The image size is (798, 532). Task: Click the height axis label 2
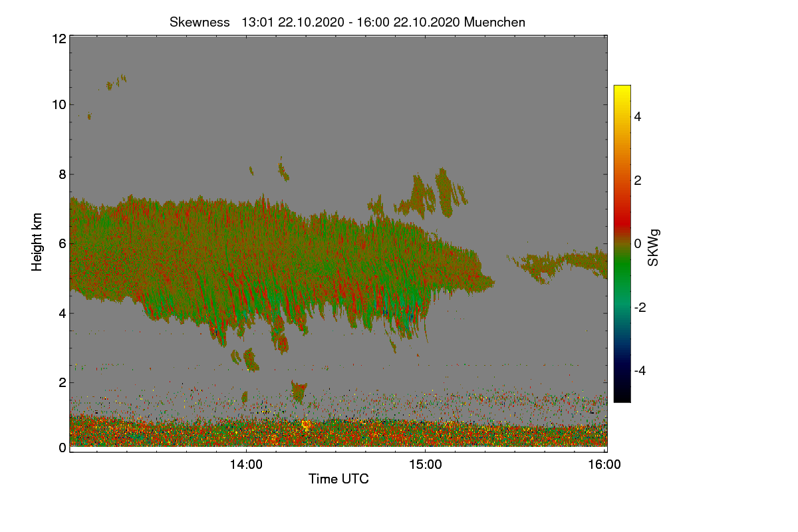63,382
